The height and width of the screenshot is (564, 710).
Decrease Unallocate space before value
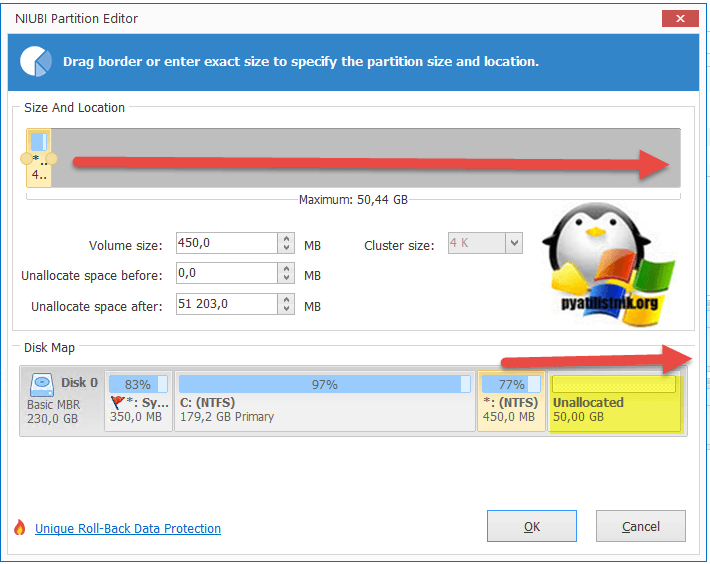286,278
